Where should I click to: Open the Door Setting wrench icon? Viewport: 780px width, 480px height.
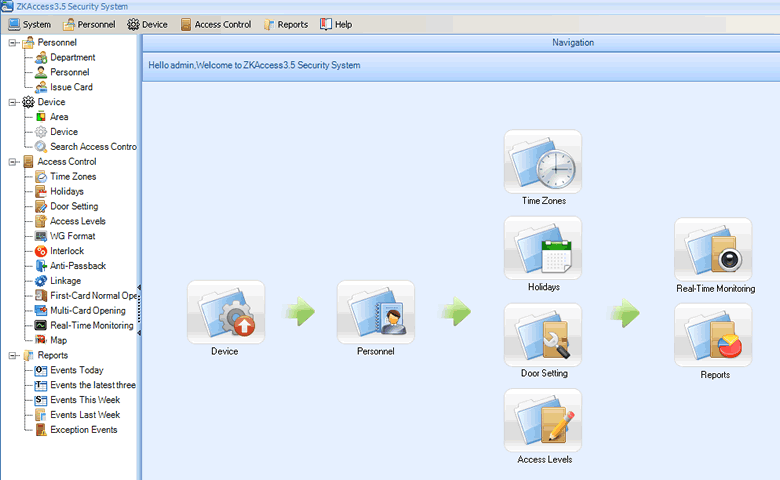(543, 335)
